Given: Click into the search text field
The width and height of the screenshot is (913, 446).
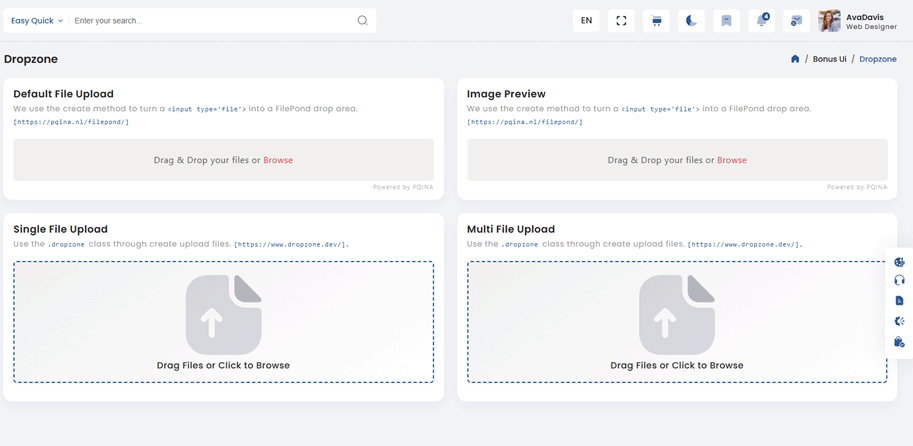Looking at the screenshot, I should click(210, 21).
